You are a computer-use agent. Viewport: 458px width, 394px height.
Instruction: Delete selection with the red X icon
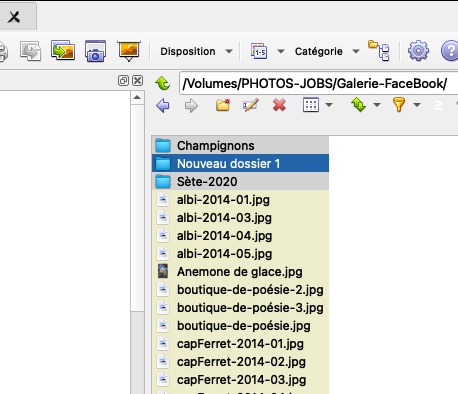279,105
